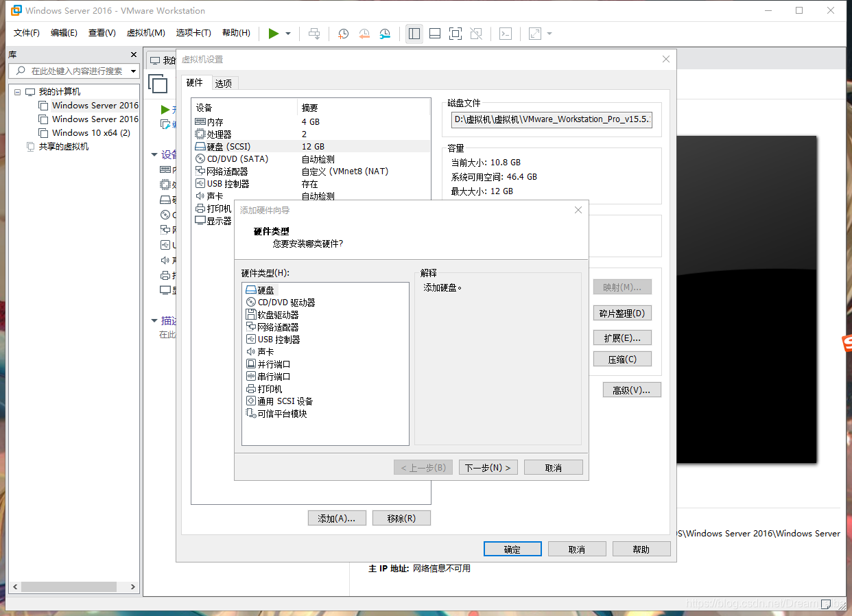The image size is (852, 616).
Task: Open the 文件(F) menu
Action: tap(27, 33)
